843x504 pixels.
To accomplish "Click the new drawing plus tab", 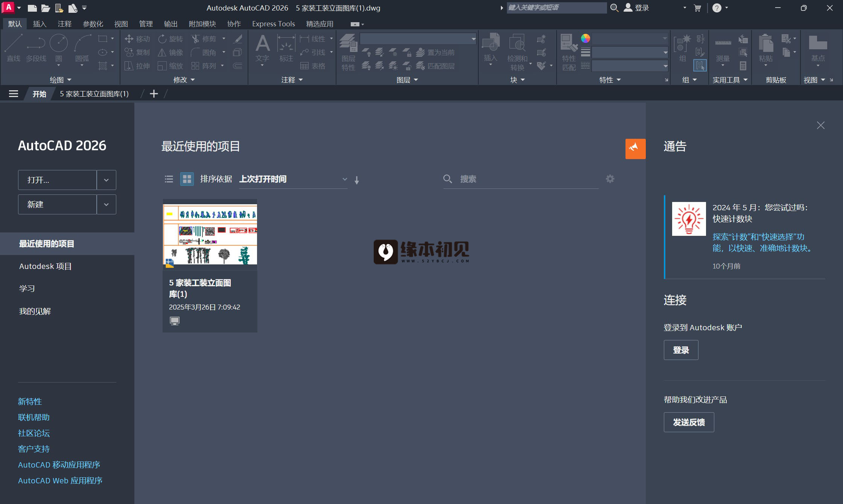I will tap(154, 94).
